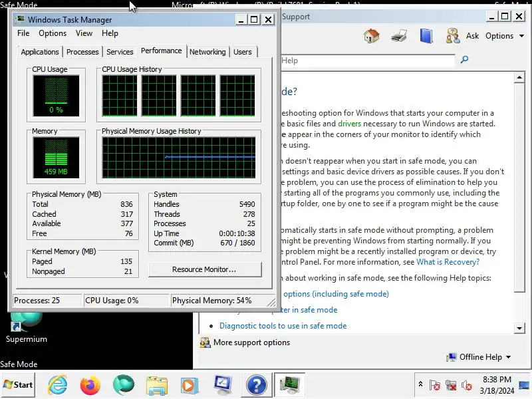
Task: Open Internet Explorer from taskbar
Action: click(58, 385)
